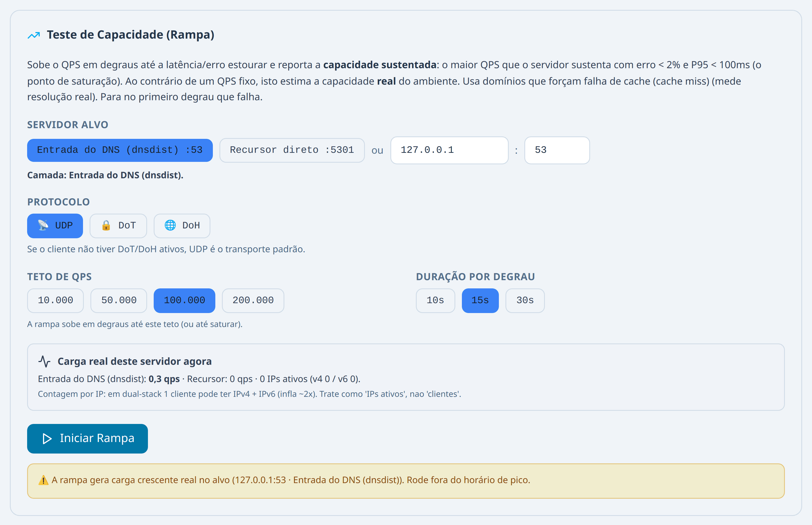812x525 pixels.
Task: Click the warning about horário de pico
Action: [291, 480]
